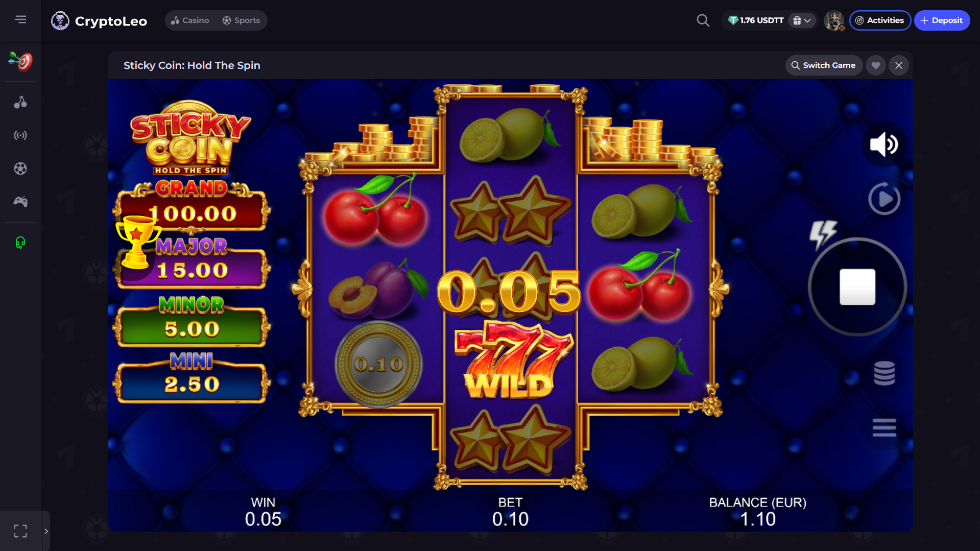Open bet settings coin stack icon

pyautogui.click(x=884, y=373)
